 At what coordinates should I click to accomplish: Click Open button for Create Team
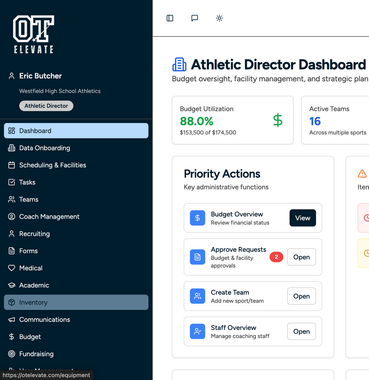301,296
